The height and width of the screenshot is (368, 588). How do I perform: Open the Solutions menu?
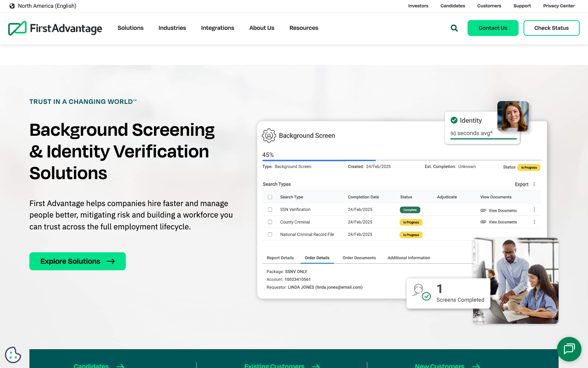(x=131, y=28)
